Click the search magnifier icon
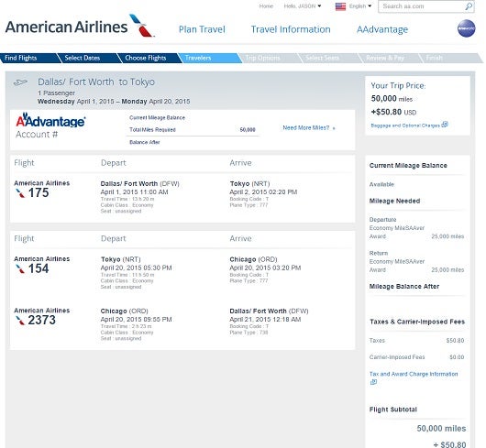This screenshot has height=448, width=486. click(469, 6)
